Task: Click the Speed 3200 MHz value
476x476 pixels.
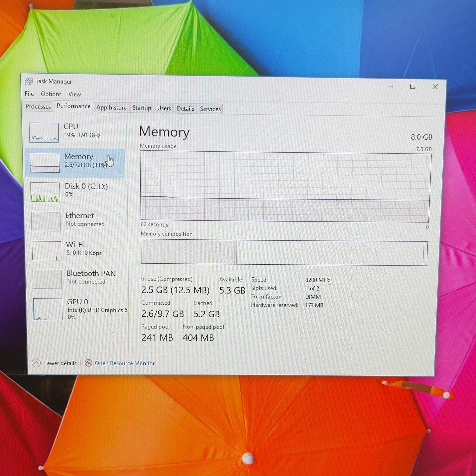Action: (x=318, y=280)
